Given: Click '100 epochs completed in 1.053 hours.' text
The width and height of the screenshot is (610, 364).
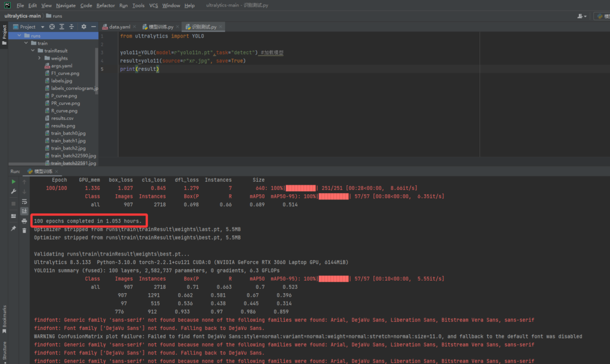Looking at the screenshot, I should coord(88,221).
